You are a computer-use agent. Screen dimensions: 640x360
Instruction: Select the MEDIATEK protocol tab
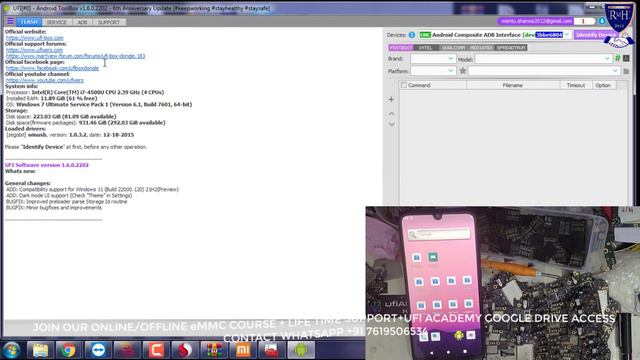point(481,48)
